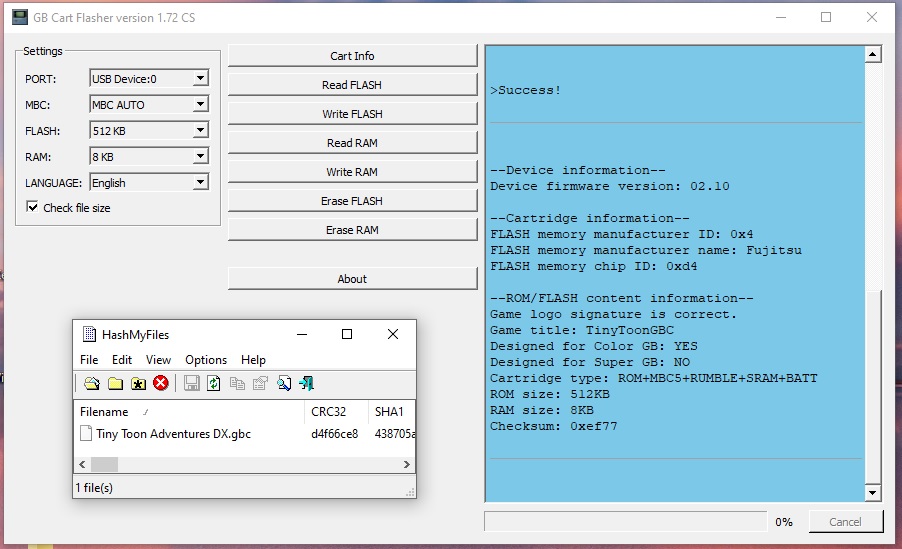Click the two-pages copy icon in HashMyFiles
This screenshot has height=549, width=902.
tap(237, 383)
